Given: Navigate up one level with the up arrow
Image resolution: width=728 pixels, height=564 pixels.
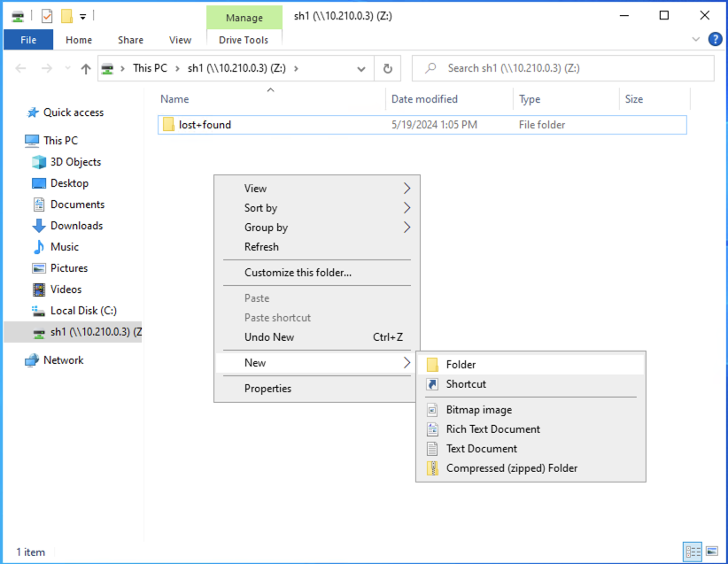Looking at the screenshot, I should (84, 68).
